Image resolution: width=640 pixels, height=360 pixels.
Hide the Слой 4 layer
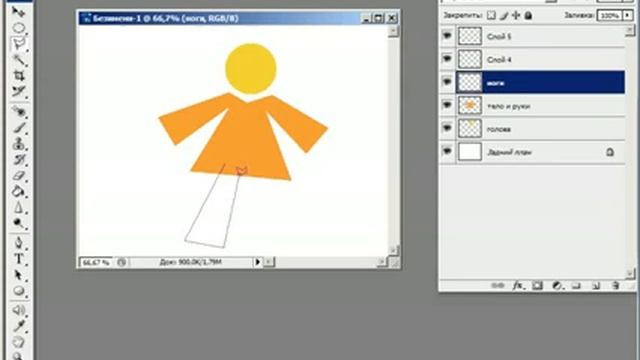447,59
